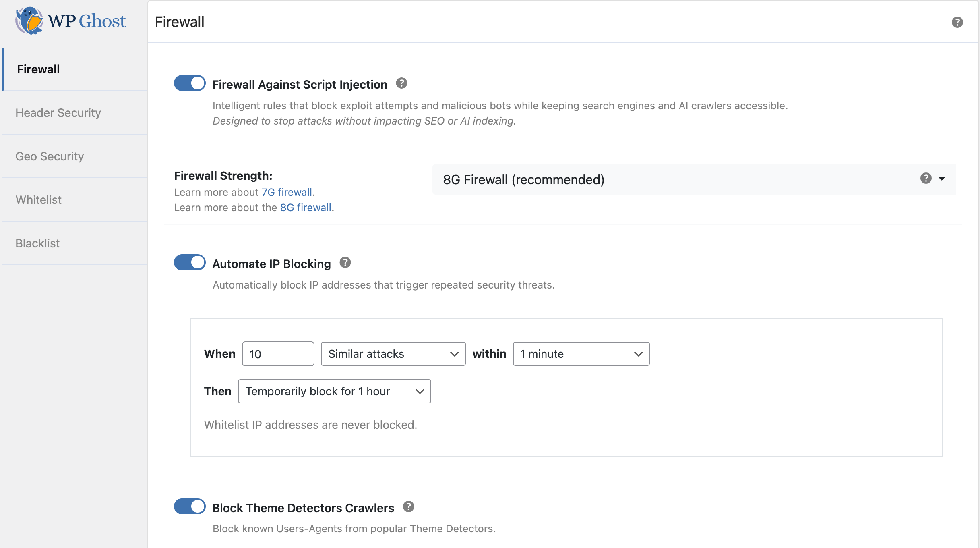Click the help icon beside Firewall Against Script Injection
980x548 pixels.
point(401,83)
